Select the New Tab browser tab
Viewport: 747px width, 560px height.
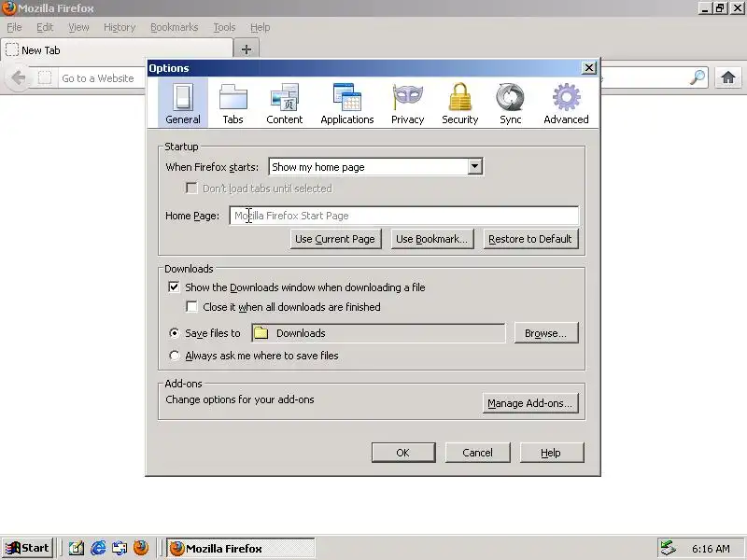118,50
